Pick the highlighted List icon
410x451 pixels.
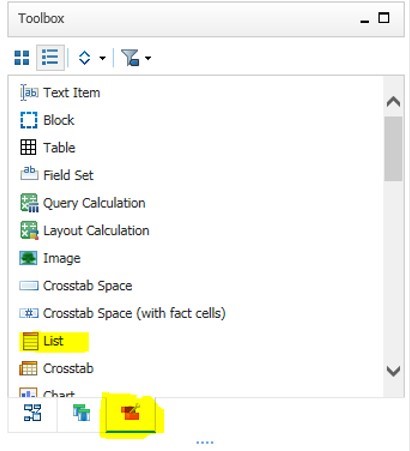point(30,341)
